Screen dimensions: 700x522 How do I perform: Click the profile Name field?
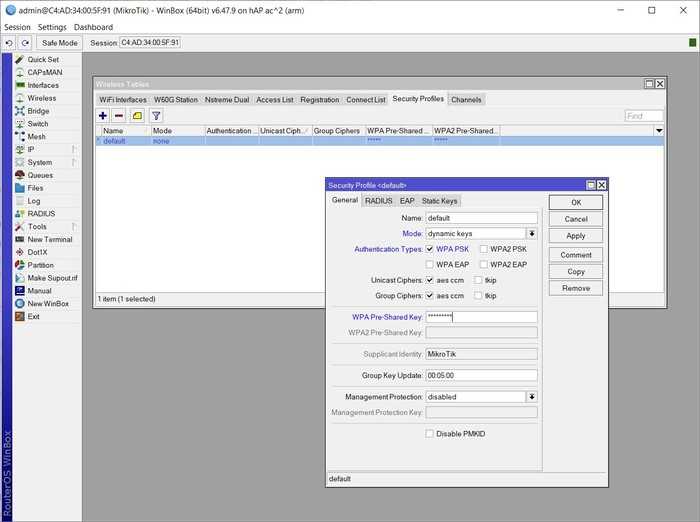pos(481,218)
